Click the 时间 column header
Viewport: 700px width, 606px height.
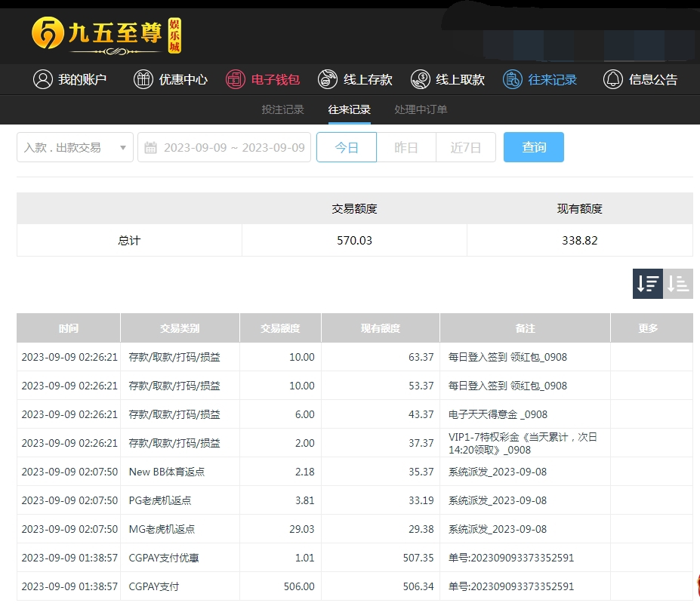point(68,328)
